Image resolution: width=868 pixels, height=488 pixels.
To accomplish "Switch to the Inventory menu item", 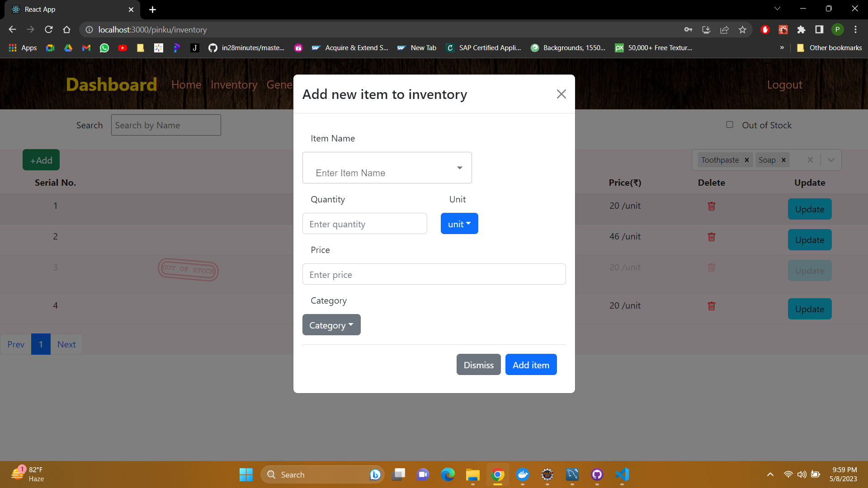I will tap(233, 84).
